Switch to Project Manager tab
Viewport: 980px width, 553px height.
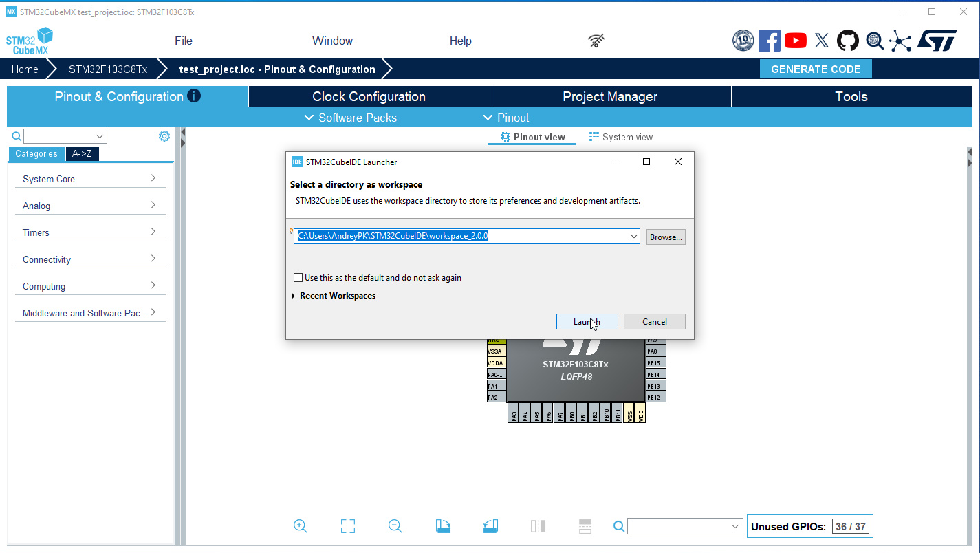point(611,96)
